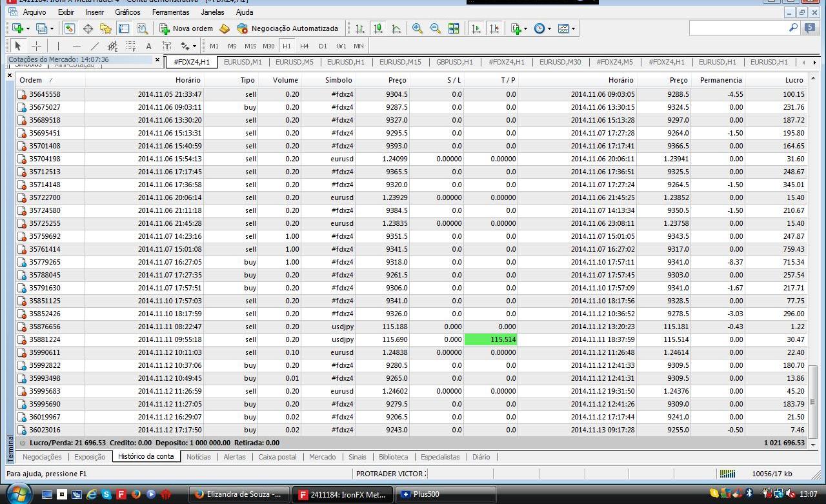Image resolution: width=826 pixels, height=504 pixels.
Task: Set timeframe to M15
Action: pos(250,46)
